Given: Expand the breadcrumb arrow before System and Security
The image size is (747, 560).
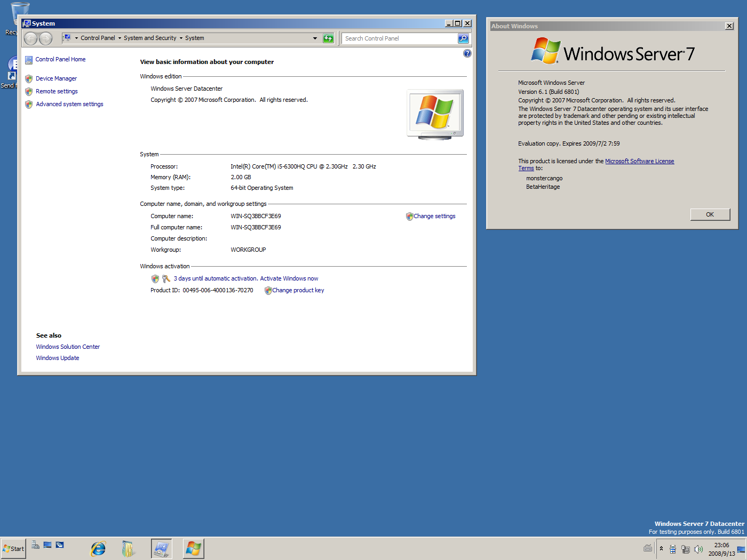Looking at the screenshot, I should (x=120, y=38).
